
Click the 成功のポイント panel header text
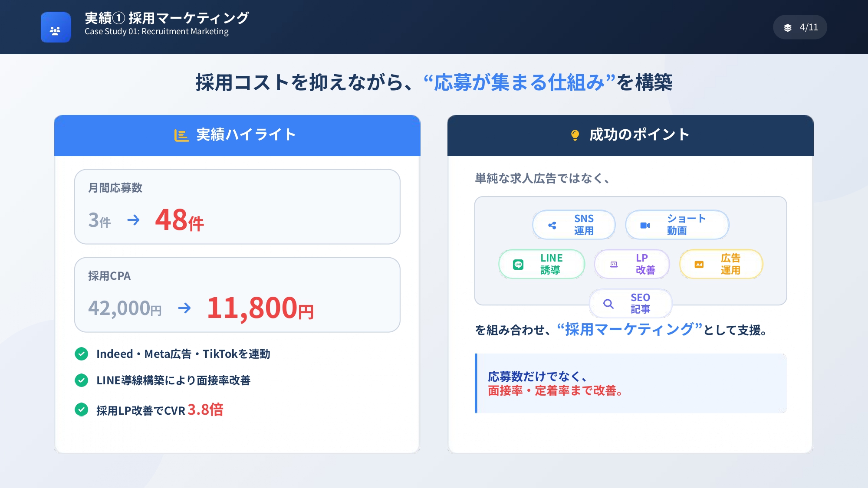click(639, 135)
